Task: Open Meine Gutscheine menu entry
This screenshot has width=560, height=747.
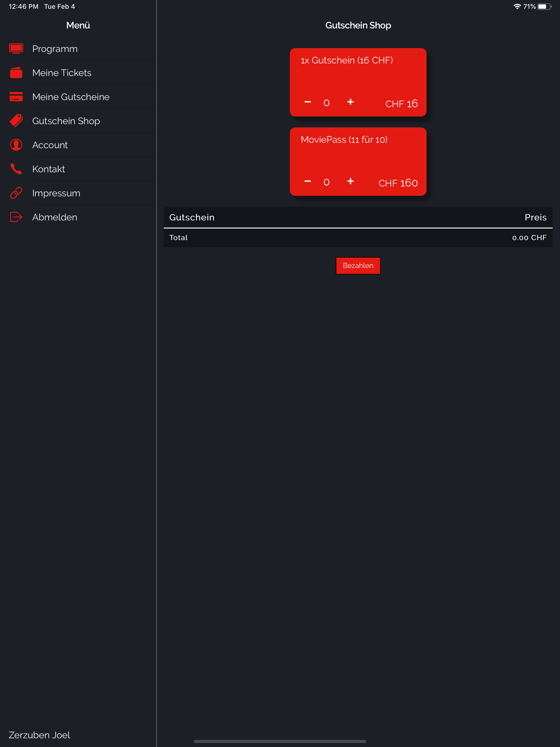Action: (x=71, y=97)
